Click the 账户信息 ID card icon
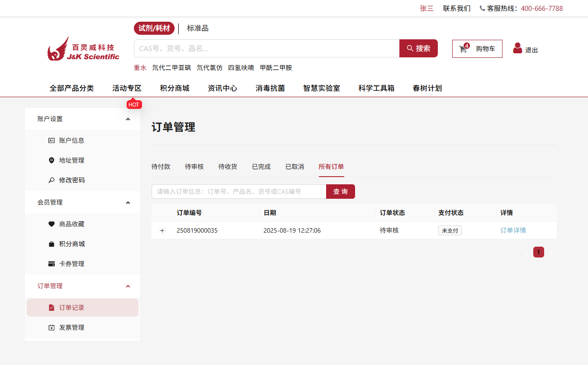The image size is (588, 365). click(x=51, y=140)
